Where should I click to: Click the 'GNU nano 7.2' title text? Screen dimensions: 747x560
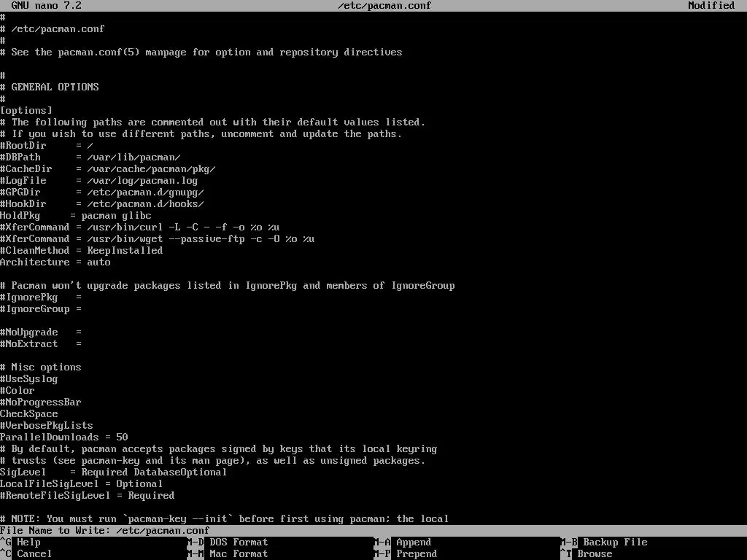[x=46, y=5]
